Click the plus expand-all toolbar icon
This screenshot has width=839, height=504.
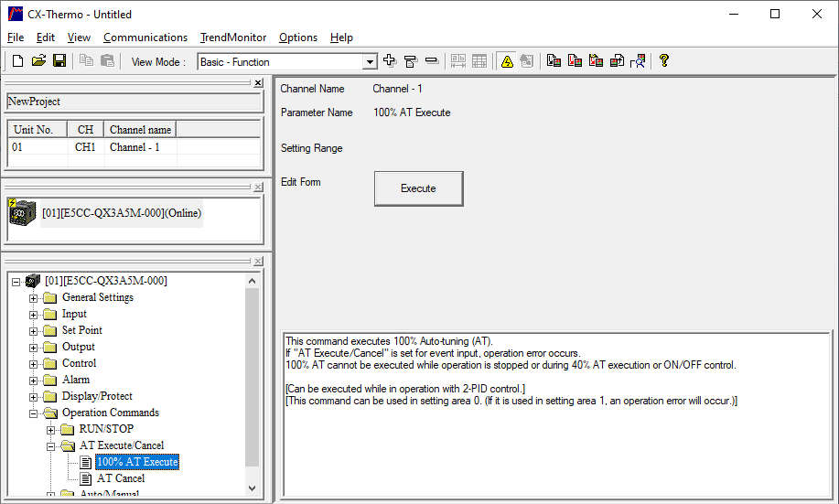pyautogui.click(x=390, y=61)
